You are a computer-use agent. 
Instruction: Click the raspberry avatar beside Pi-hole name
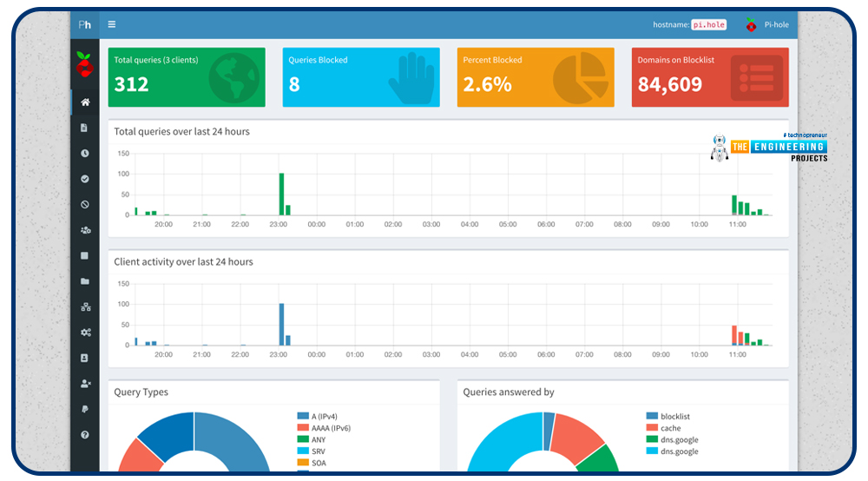(751, 24)
